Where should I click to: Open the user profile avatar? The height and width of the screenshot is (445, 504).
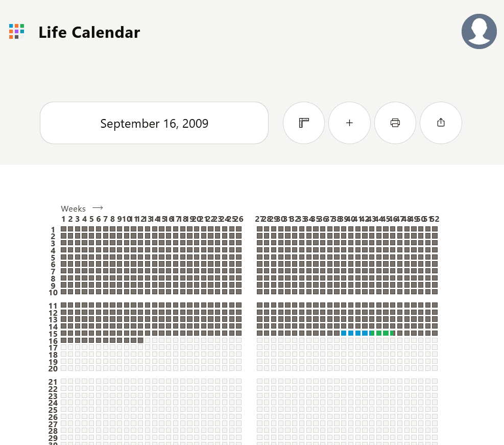pyautogui.click(x=479, y=32)
